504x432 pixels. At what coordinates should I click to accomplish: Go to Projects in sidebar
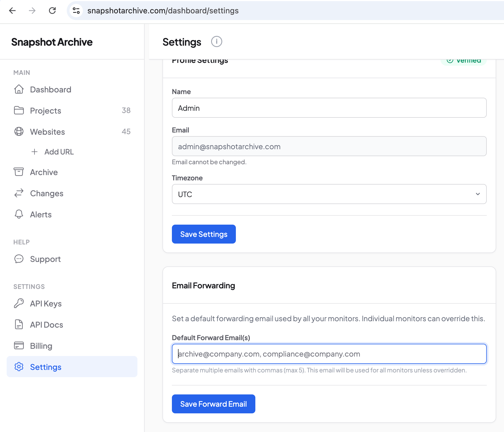click(x=72, y=111)
